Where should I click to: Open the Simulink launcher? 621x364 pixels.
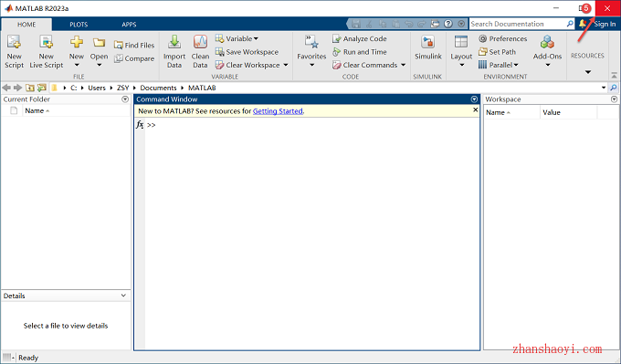coord(427,47)
